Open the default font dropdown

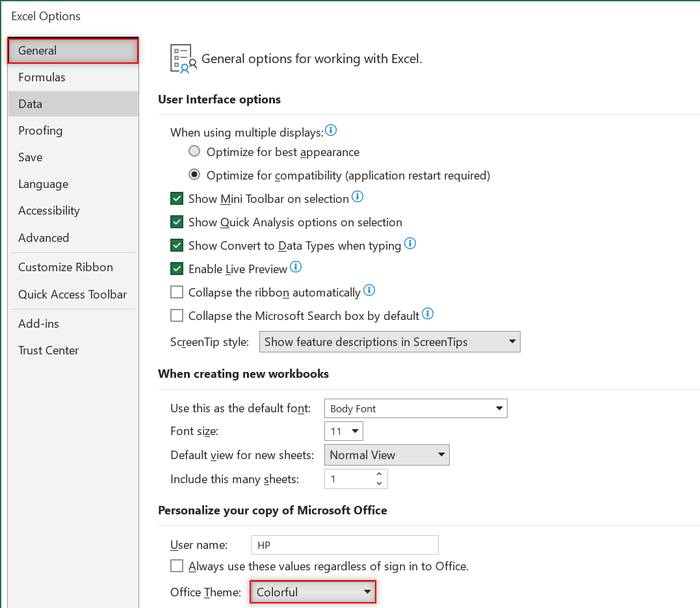pyautogui.click(x=415, y=408)
